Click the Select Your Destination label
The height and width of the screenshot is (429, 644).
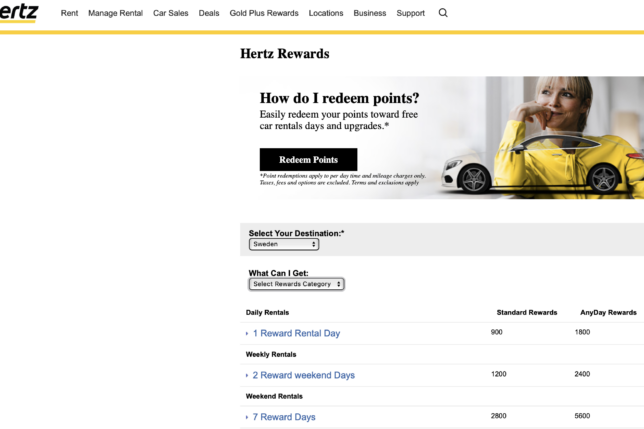[297, 233]
